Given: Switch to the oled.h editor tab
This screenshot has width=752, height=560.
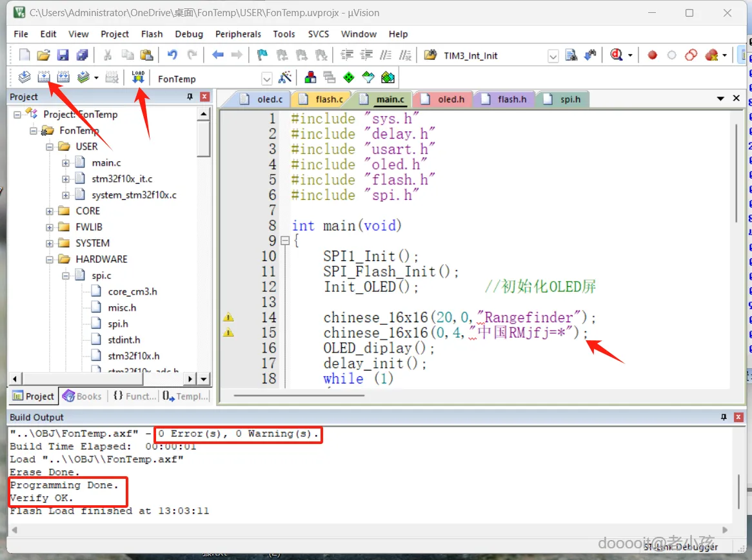Looking at the screenshot, I should [444, 99].
